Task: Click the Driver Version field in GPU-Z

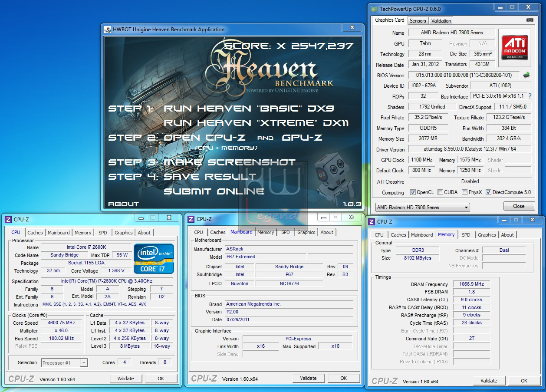Action: [x=470, y=149]
